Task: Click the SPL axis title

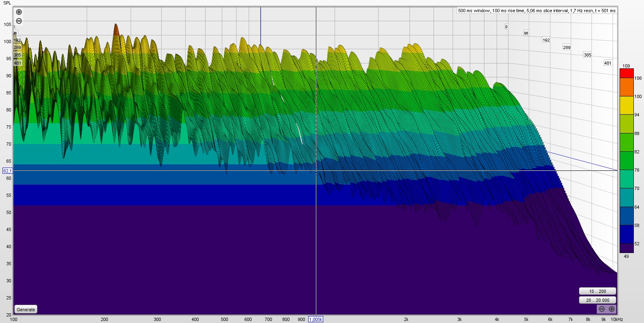Action: (x=7, y=3)
